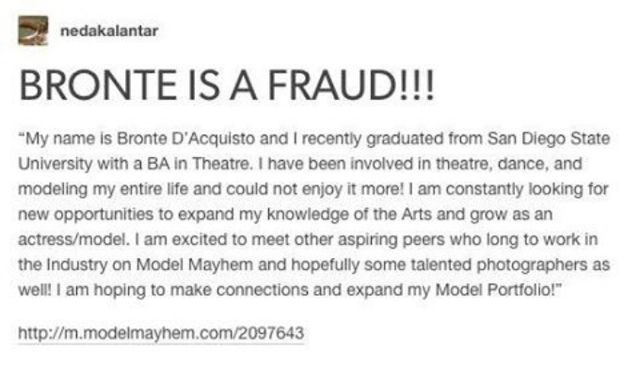Screen dimensions: 640x370
Task: Click the word "FRAUD!!!" in the headline
Action: click(x=351, y=85)
